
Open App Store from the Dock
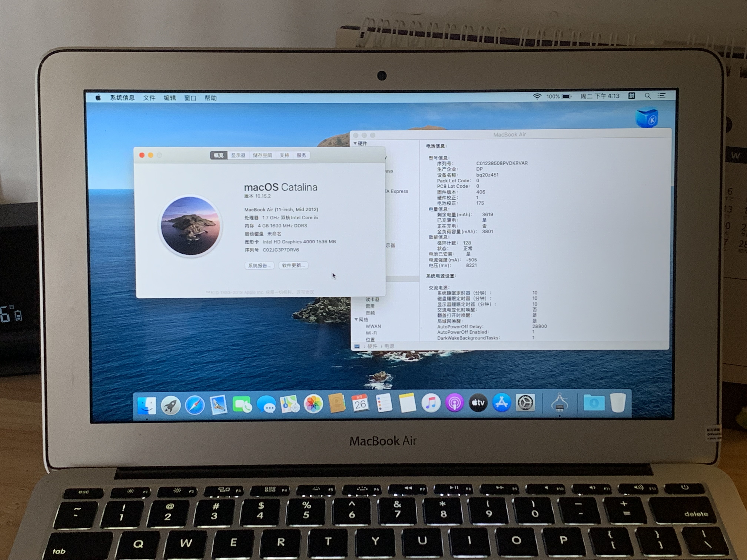tap(502, 403)
